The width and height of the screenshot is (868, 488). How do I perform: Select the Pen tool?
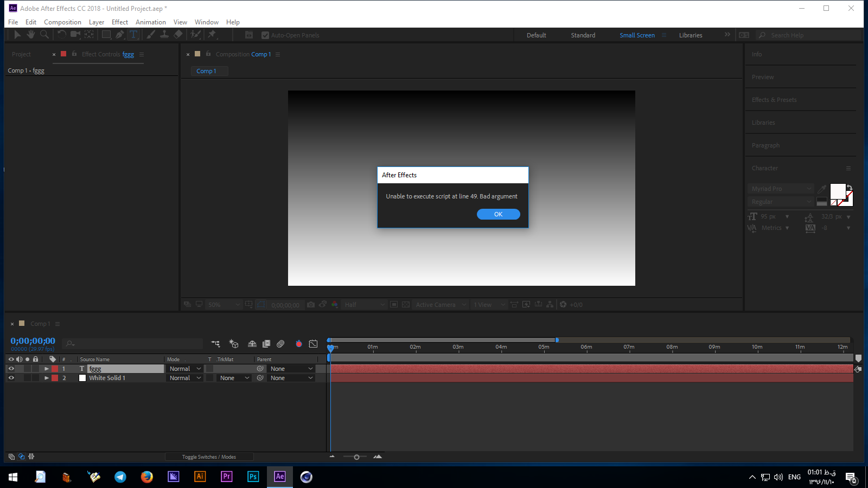tap(120, 35)
